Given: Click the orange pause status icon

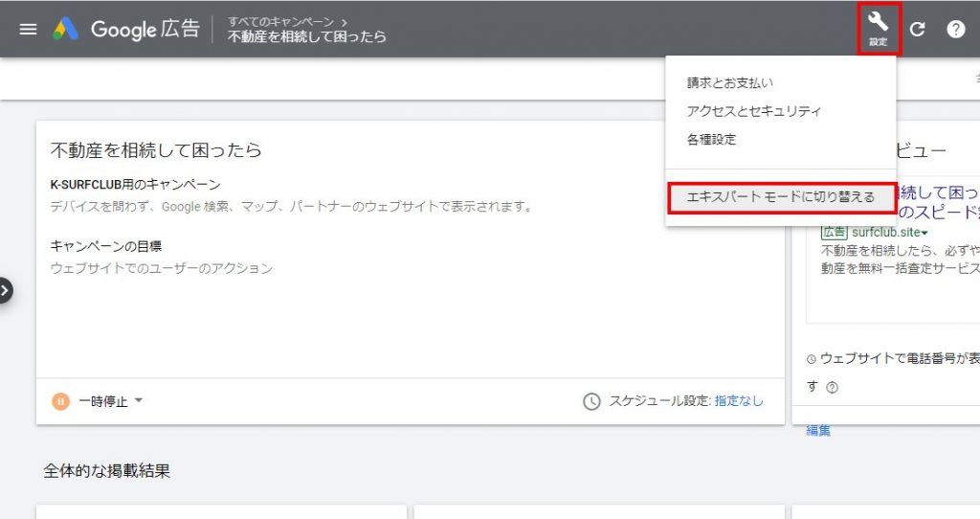Looking at the screenshot, I should [60, 401].
